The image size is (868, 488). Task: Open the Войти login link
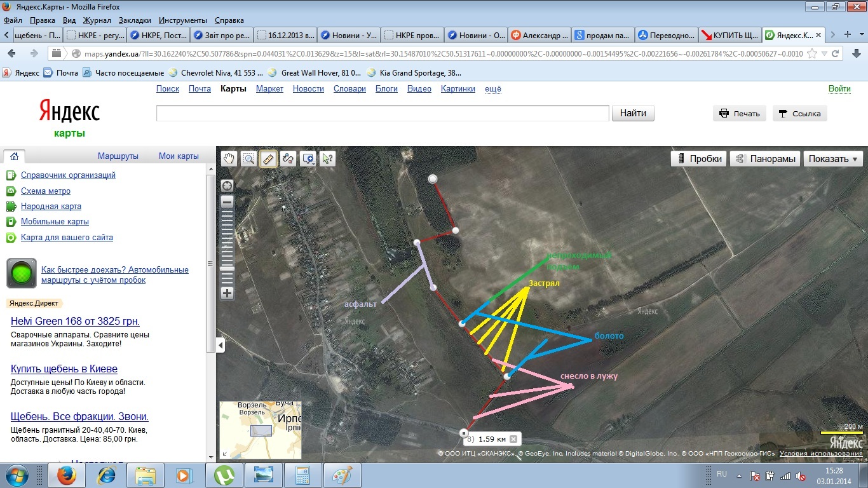click(839, 89)
